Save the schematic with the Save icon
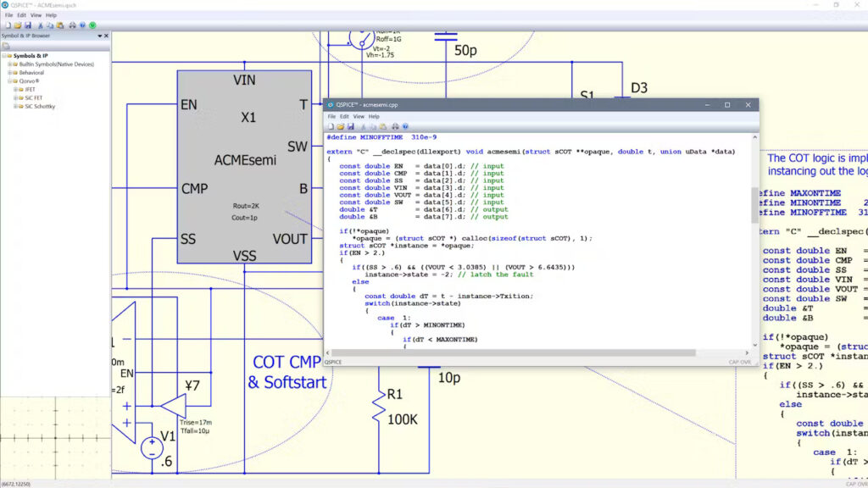Screen dimensions: 868x488 click(x=29, y=25)
